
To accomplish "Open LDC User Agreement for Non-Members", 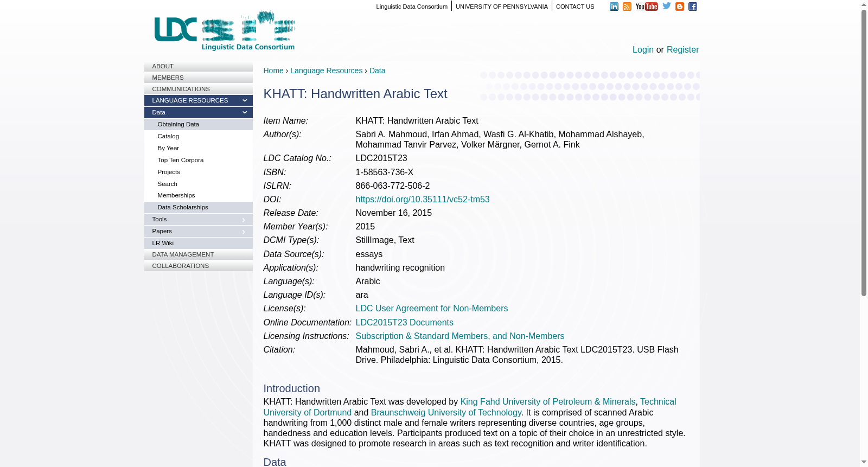I will [x=432, y=309].
